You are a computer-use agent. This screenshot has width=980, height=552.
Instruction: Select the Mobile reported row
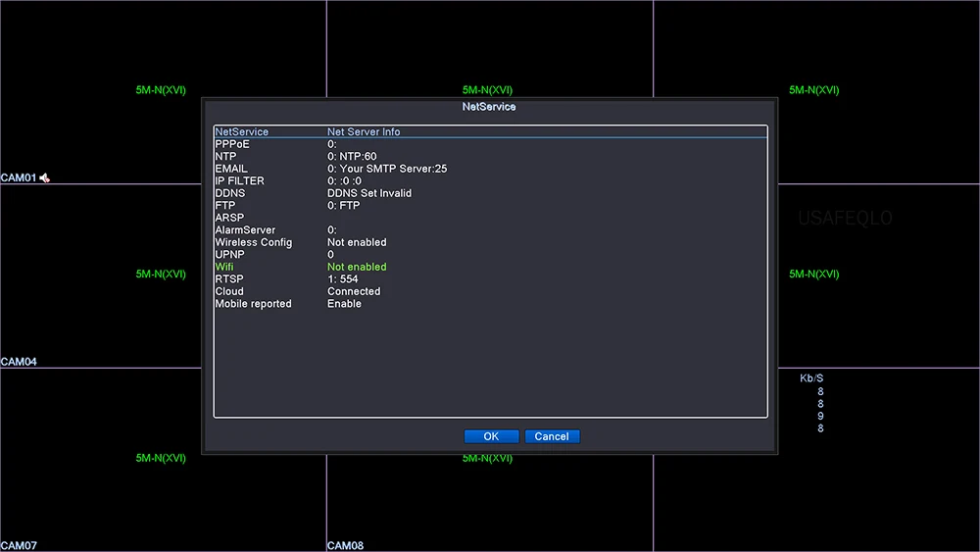point(490,304)
